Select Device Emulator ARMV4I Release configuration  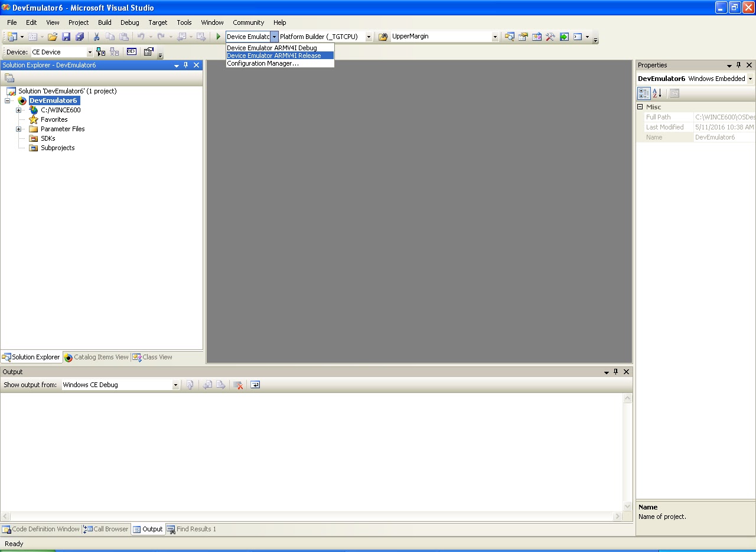pyautogui.click(x=280, y=56)
